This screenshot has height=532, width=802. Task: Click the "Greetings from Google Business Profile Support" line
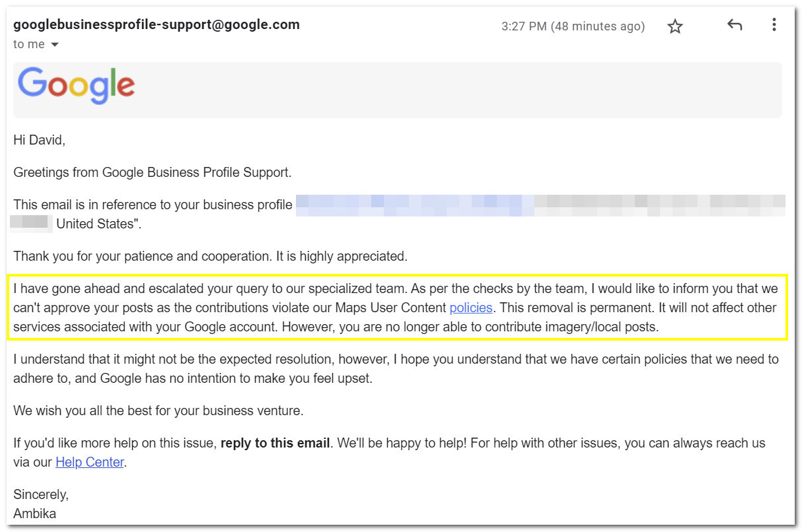[153, 172]
